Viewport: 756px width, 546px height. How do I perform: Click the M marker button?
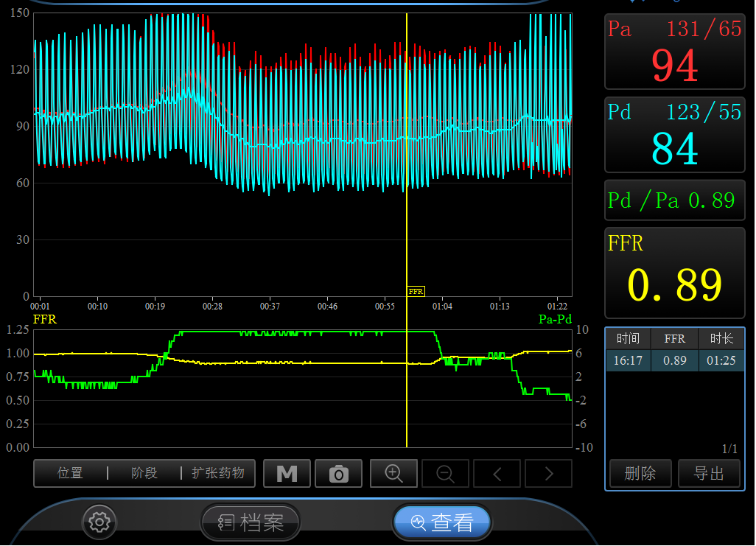coord(287,474)
